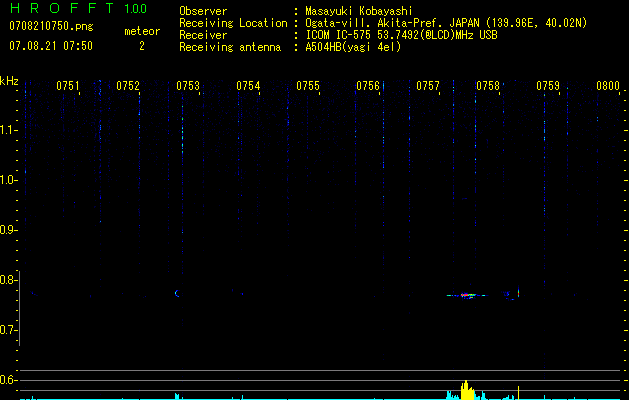
Task: Click the 0.7 kHz axis tick label
Action: click(8, 330)
